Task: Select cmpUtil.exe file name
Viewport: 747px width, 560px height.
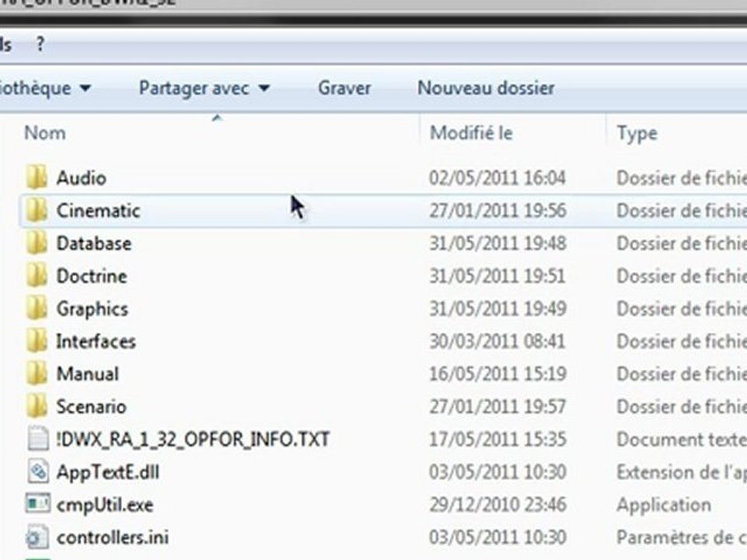Action: 105,505
